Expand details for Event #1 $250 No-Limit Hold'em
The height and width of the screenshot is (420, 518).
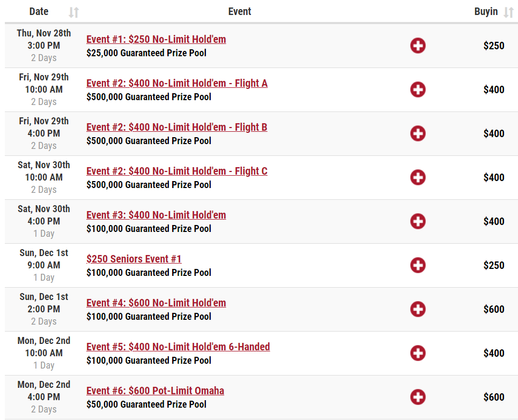[x=418, y=46]
